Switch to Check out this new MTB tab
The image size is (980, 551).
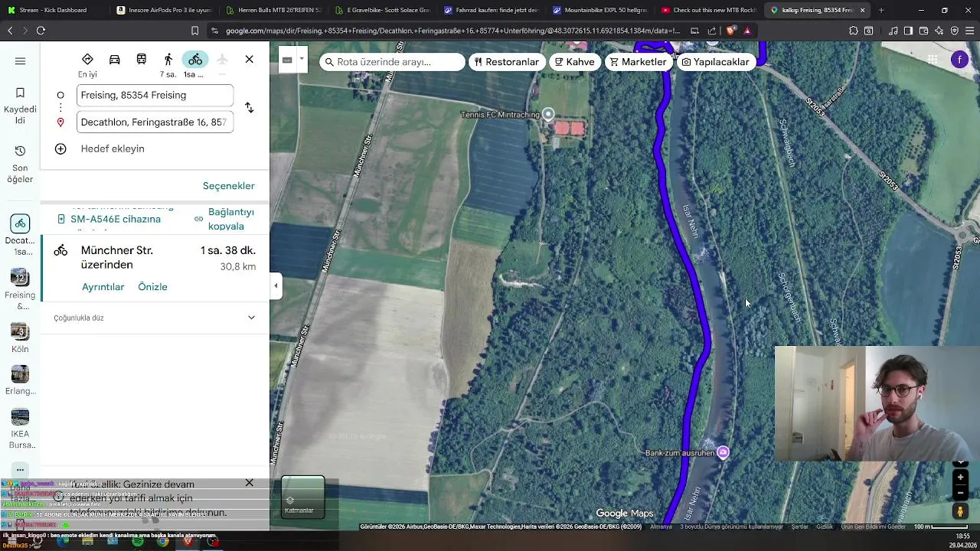pos(707,10)
